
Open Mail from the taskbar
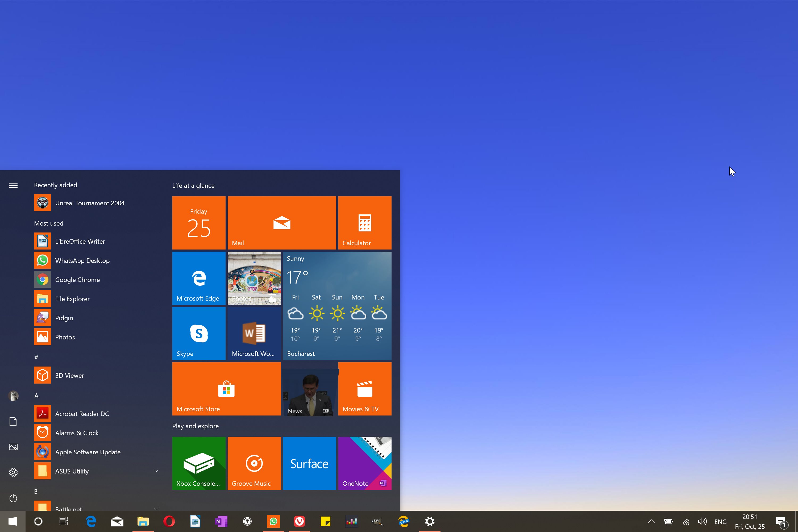coord(117,521)
